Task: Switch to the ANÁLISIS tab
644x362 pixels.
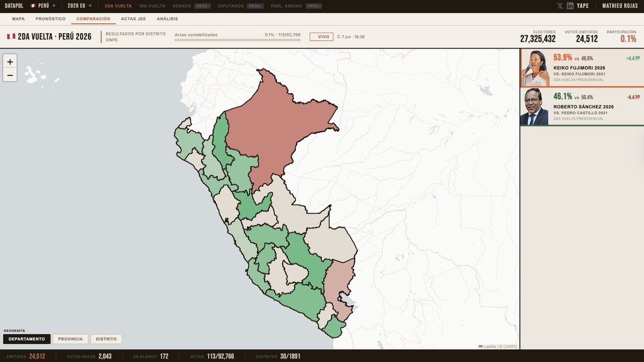Action: coord(167,19)
